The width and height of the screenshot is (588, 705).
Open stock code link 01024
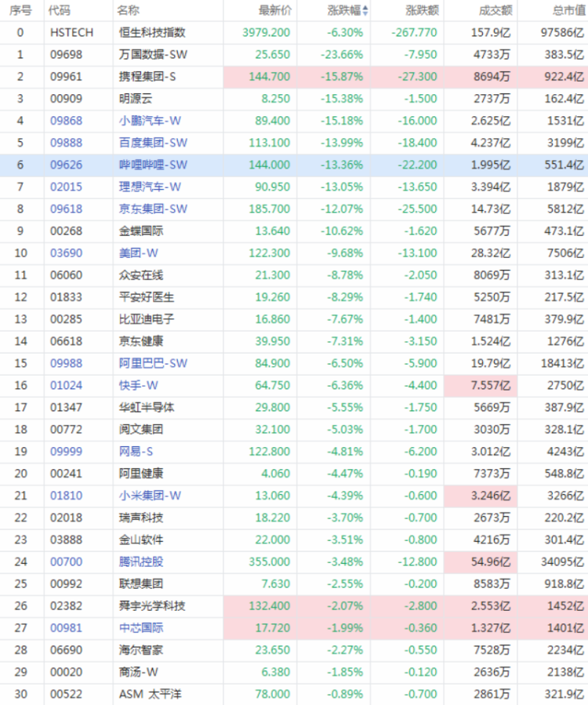[66, 385]
